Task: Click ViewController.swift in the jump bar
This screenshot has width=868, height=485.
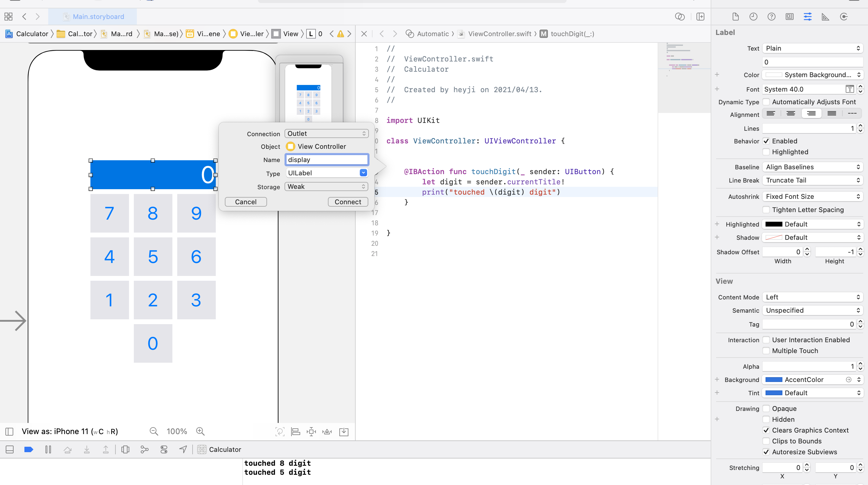Action: pos(499,34)
